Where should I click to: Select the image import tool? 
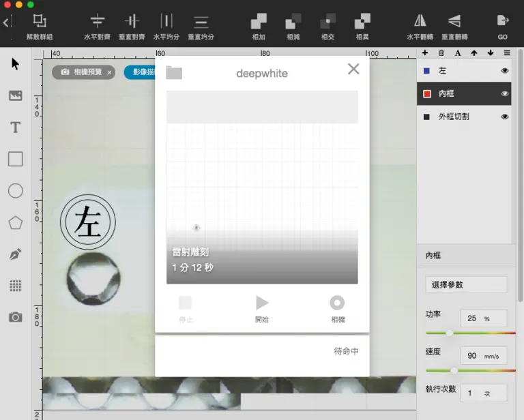[x=16, y=96]
